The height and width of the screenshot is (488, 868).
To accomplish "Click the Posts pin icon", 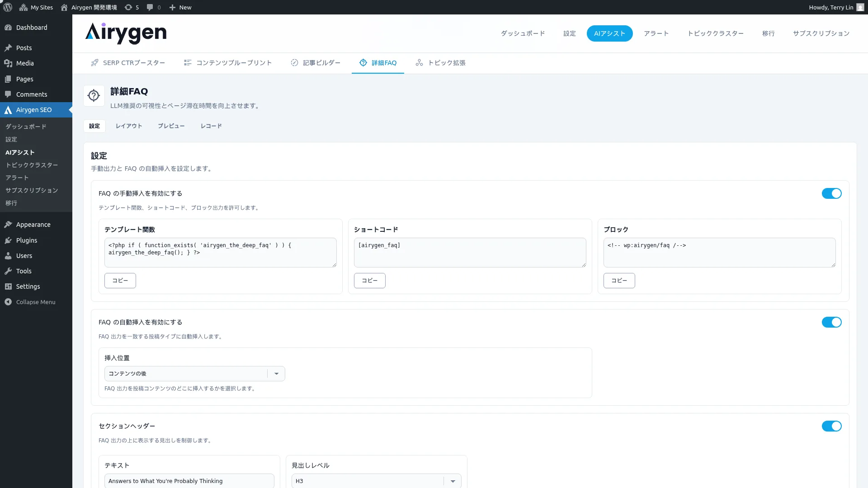I will click(8, 48).
